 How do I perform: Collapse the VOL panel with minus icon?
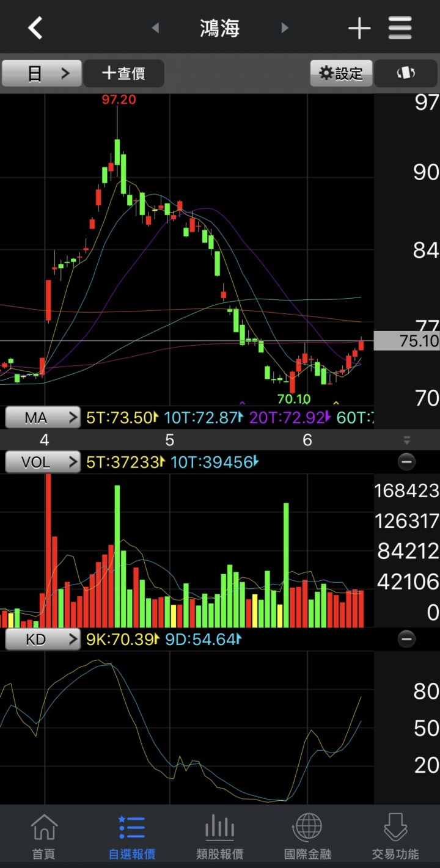click(x=406, y=462)
